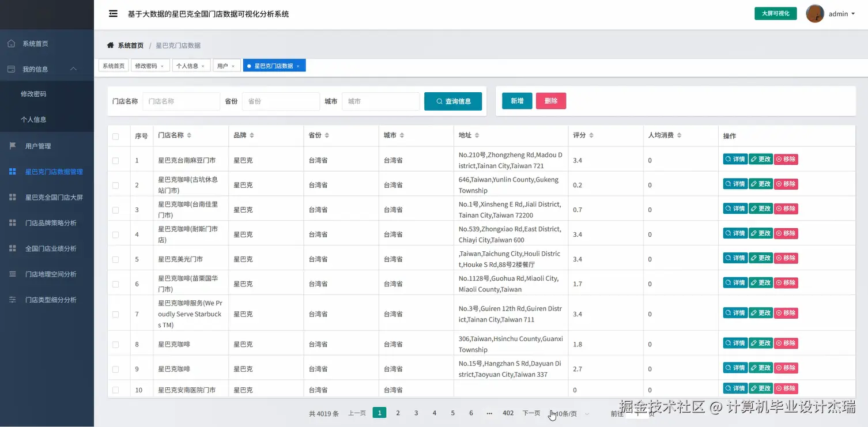Click the 大屏可视化 button

click(x=776, y=13)
